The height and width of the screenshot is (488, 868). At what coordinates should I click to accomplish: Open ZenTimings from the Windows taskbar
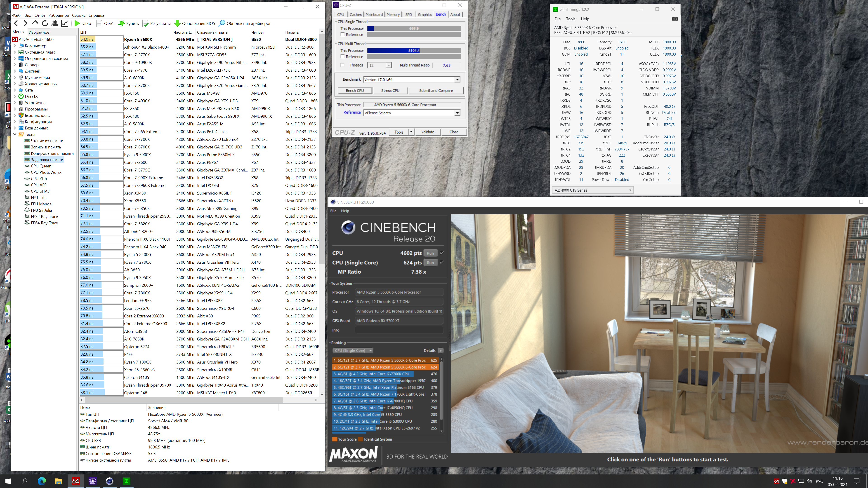(x=126, y=481)
